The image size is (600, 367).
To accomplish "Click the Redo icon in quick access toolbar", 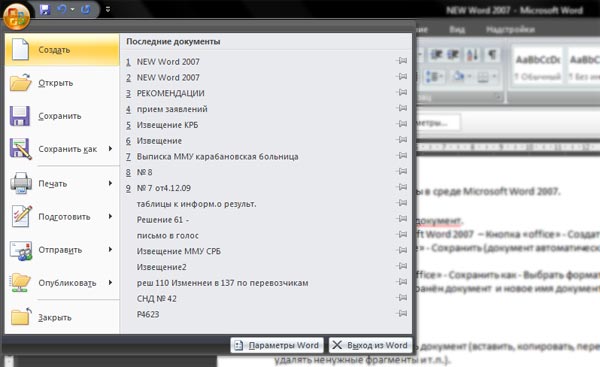I will click(86, 9).
